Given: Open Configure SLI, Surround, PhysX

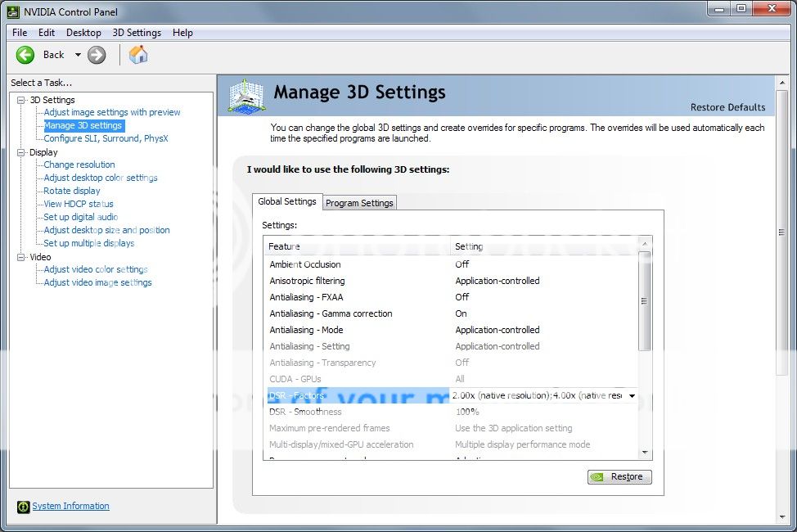Looking at the screenshot, I should [x=106, y=138].
